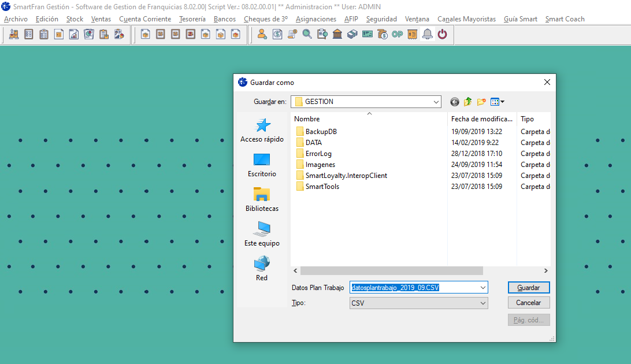Viewport: 631px width, 364px height.
Task: Click the user/person toolbar icon
Action: [262, 34]
